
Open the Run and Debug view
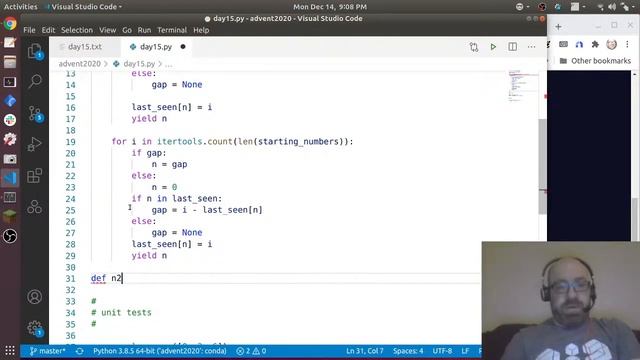(35, 144)
